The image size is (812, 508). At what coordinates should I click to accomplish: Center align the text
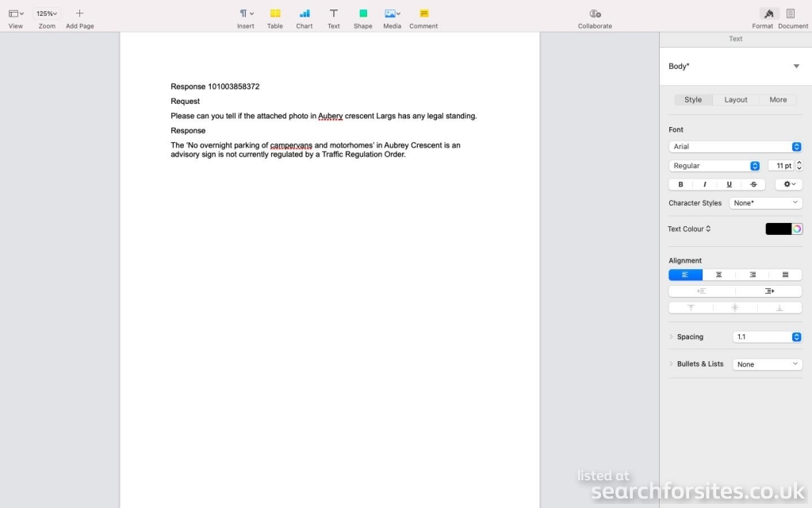(719, 275)
